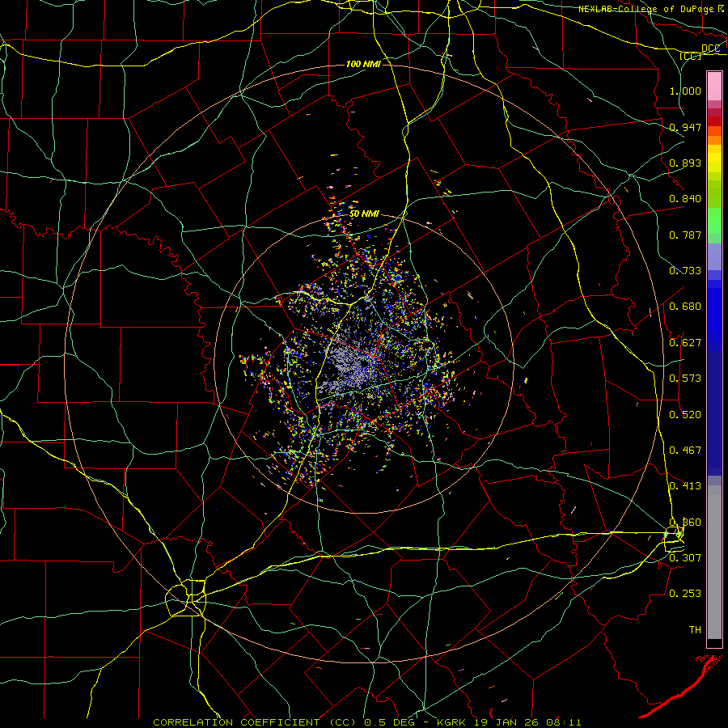The image size is (728, 728).
Task: Click the 0.627 scale value
Action: click(x=685, y=343)
